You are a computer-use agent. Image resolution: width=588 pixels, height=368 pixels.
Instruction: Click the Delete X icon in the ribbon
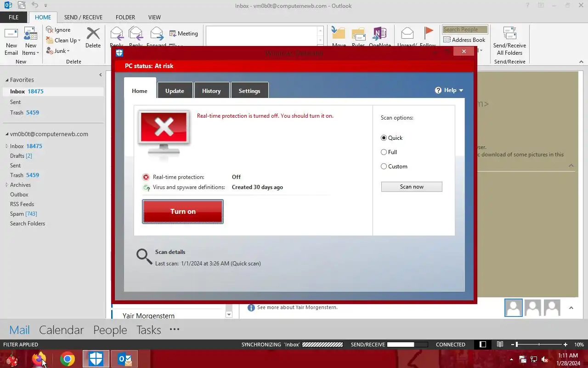click(93, 33)
